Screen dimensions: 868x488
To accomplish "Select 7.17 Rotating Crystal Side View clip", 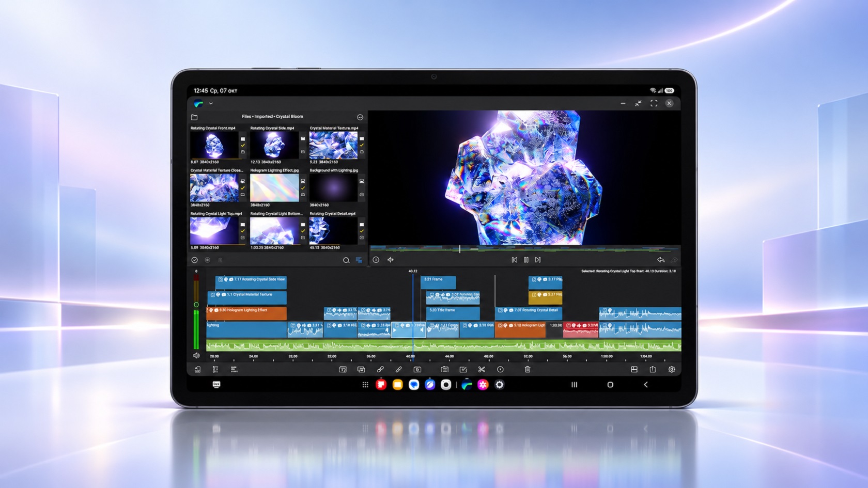I will tap(251, 282).
